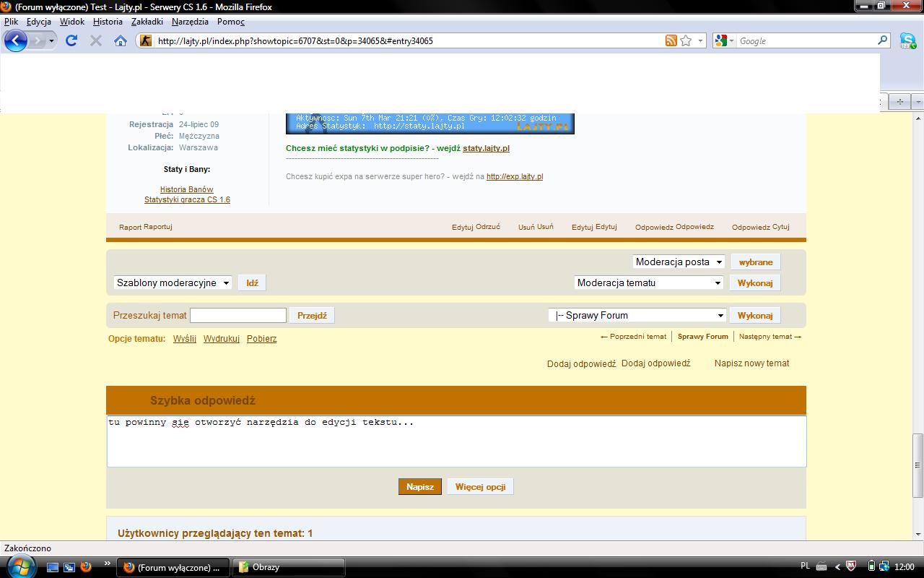Bookmark this page with the star icon
Viewport: 924px width, 578px height.
coord(686,41)
